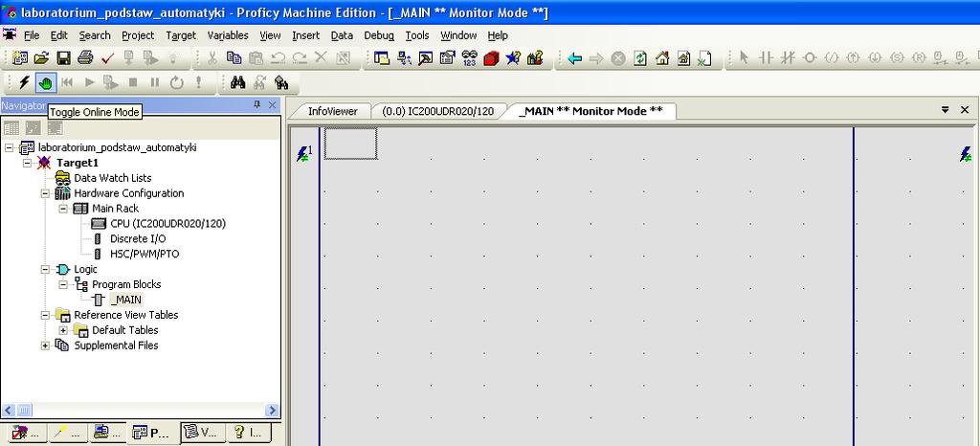Click the Open project folder icon
The width and height of the screenshot is (980, 446).
[41, 58]
